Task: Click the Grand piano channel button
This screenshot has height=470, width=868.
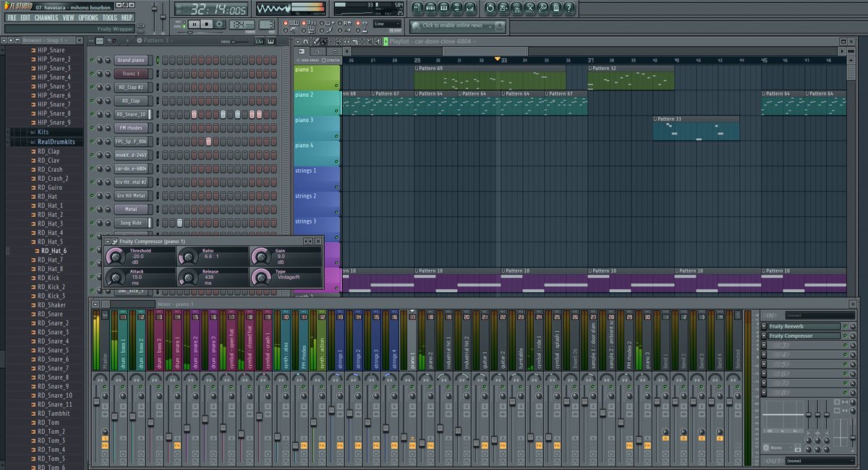Action: (131, 60)
